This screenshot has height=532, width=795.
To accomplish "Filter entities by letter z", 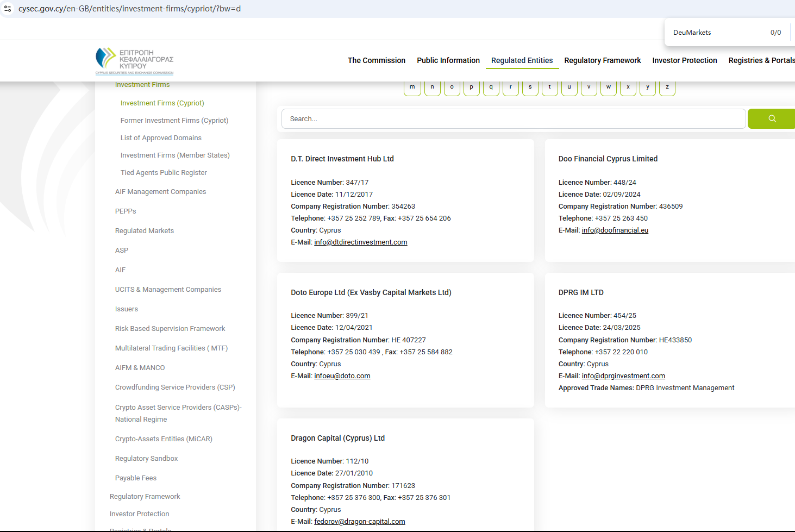I will (x=667, y=87).
